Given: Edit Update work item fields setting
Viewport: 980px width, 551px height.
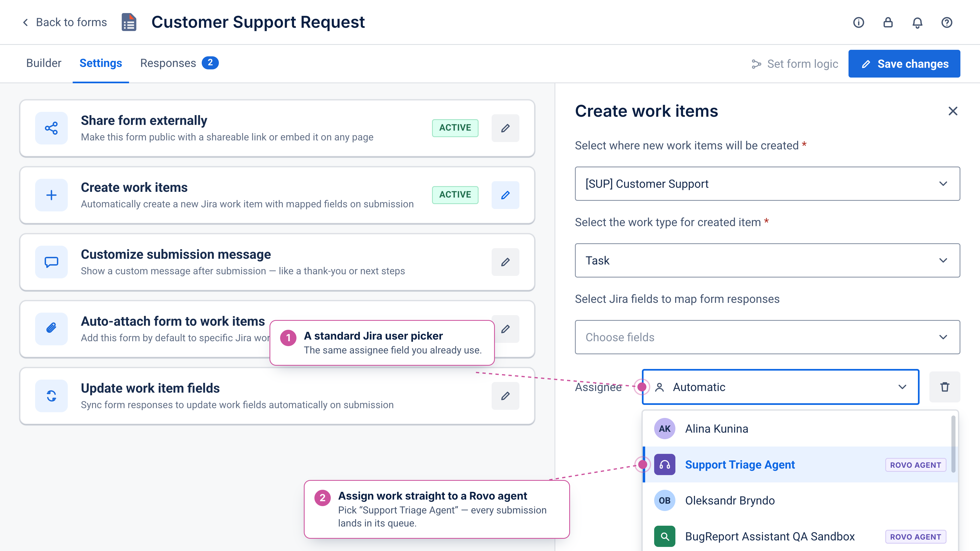Looking at the screenshot, I should point(505,396).
